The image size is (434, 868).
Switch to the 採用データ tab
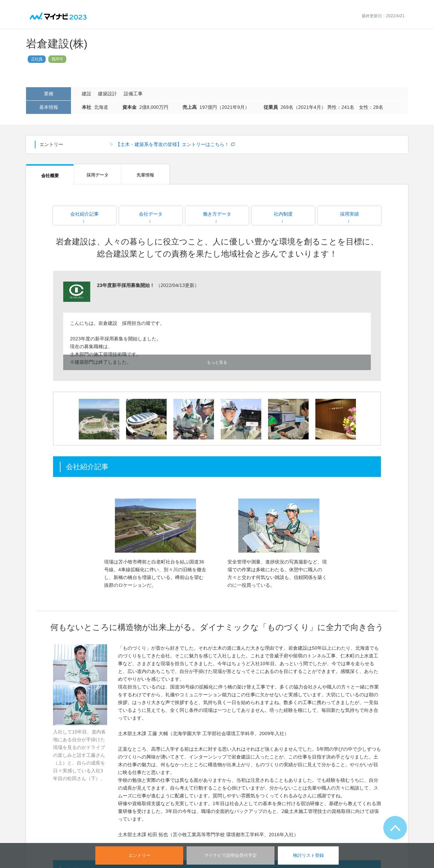(97, 175)
